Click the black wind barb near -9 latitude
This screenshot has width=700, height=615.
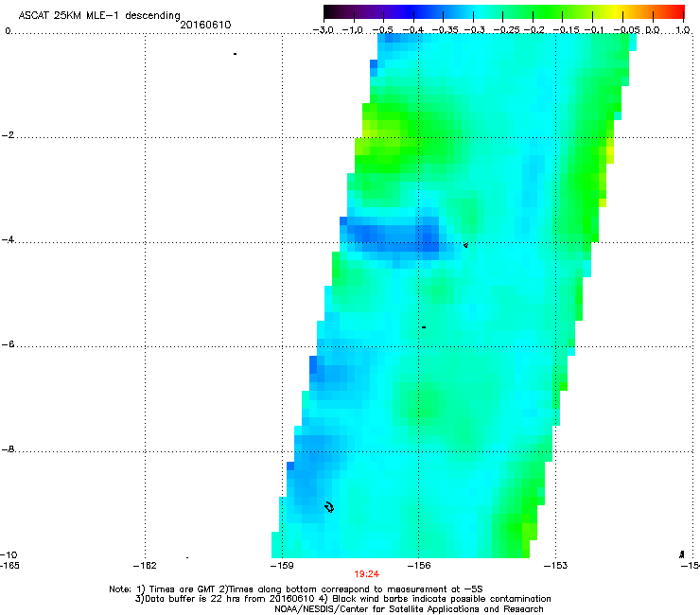(x=329, y=507)
